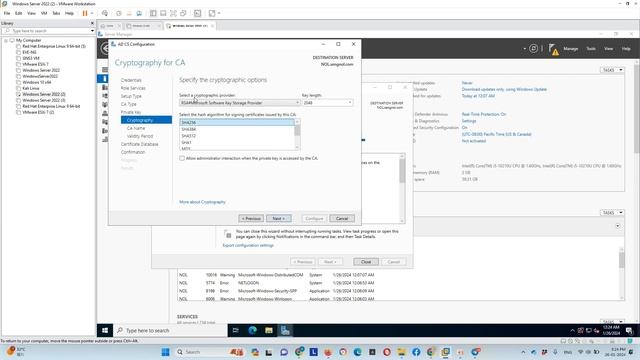The width and height of the screenshot is (640, 360).
Task: Click the hash algorithm list scrollbar
Action: pos(297,134)
